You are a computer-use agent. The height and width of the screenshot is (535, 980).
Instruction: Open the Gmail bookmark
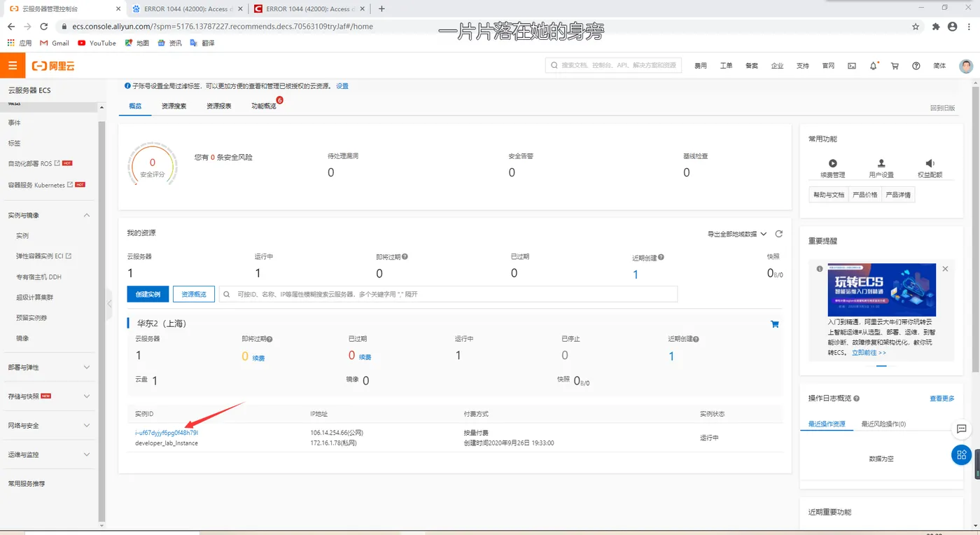coord(55,43)
